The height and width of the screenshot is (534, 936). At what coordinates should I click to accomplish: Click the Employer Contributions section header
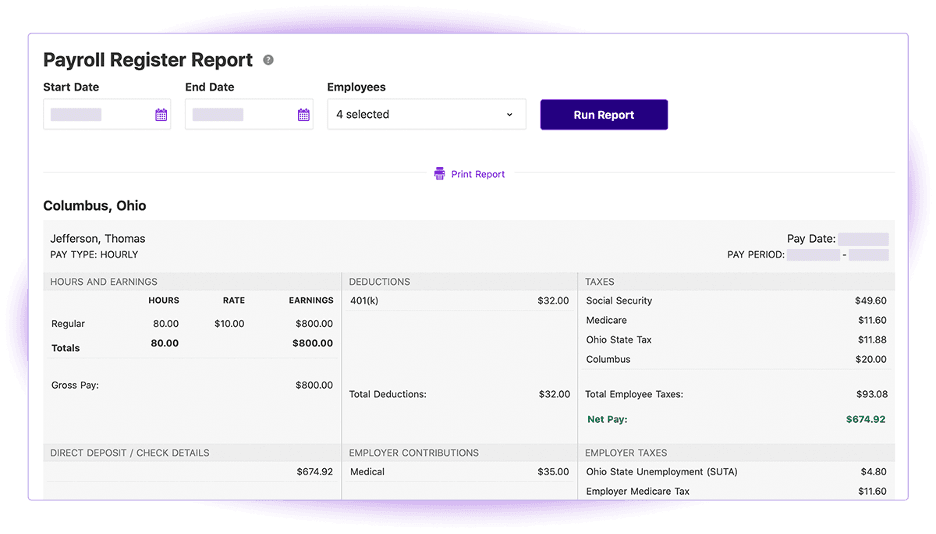click(x=413, y=453)
